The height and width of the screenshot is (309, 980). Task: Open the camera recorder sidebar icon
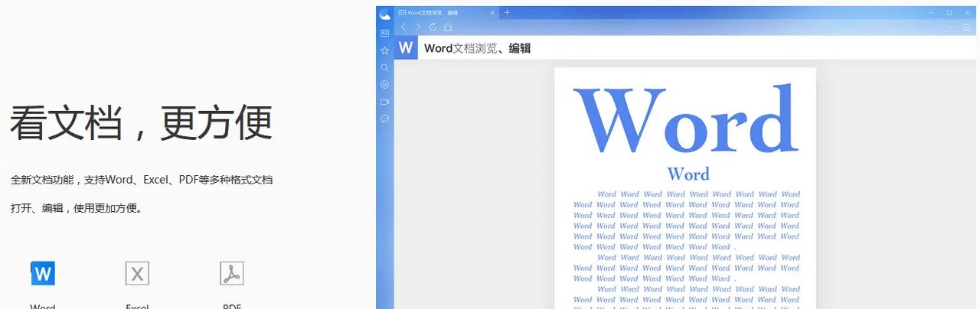coord(385,102)
